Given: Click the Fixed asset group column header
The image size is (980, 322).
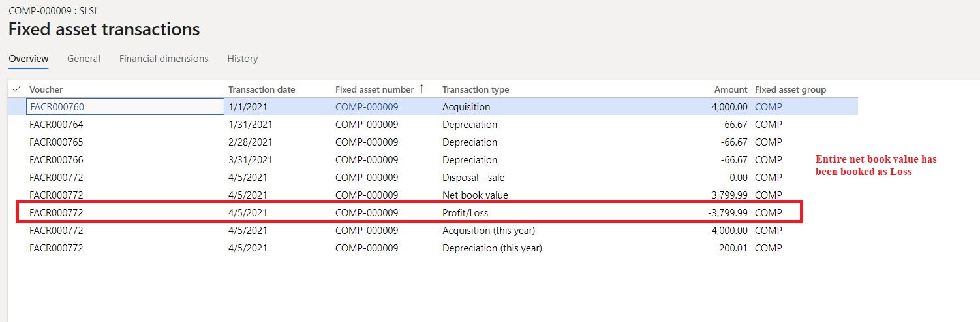Looking at the screenshot, I should [790, 89].
